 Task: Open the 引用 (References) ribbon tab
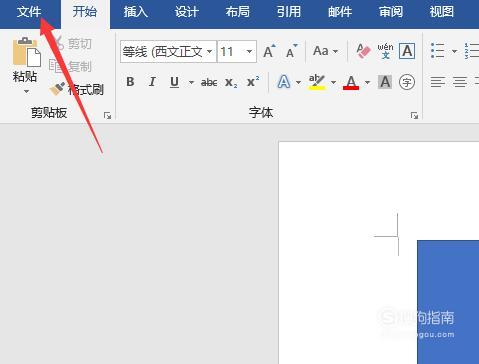(x=289, y=12)
